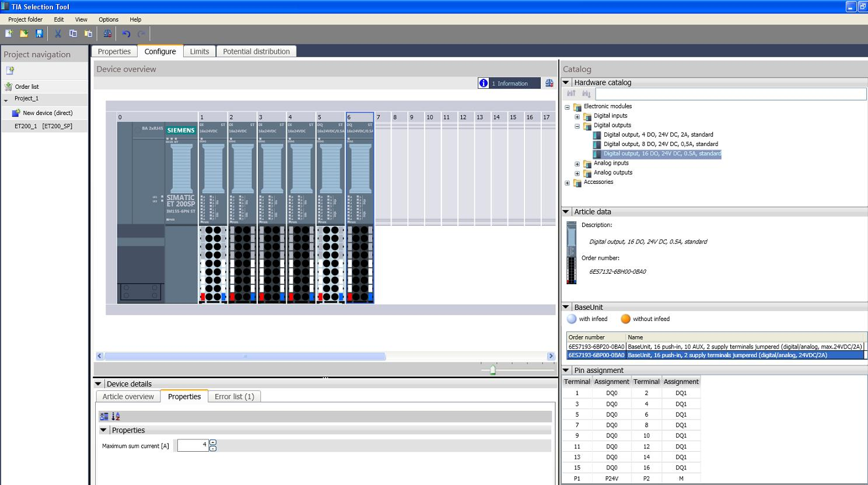Click the Paste toolbar icon
Viewport: 868px width, 485px height.
88,34
